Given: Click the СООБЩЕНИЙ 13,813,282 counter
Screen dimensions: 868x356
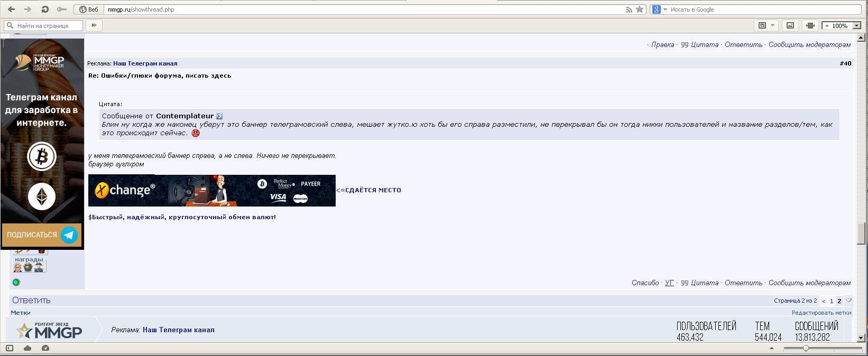Looking at the screenshot, I should tap(816, 331).
